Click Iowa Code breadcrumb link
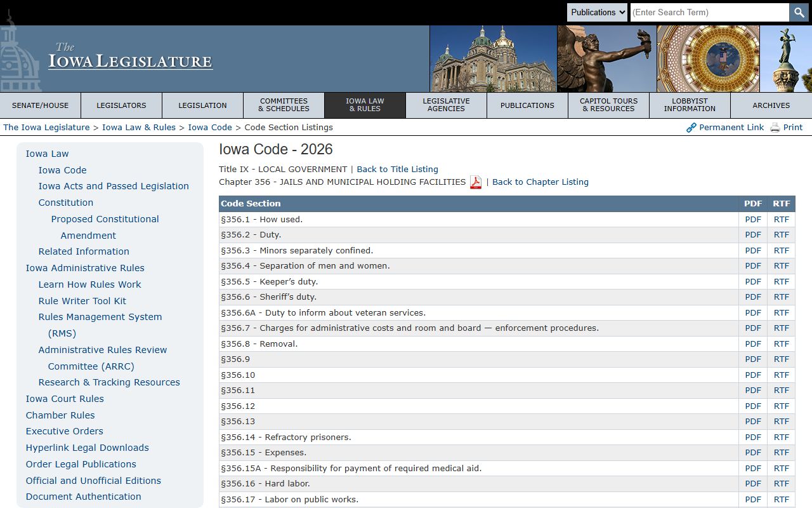The width and height of the screenshot is (812, 508). 210,128
